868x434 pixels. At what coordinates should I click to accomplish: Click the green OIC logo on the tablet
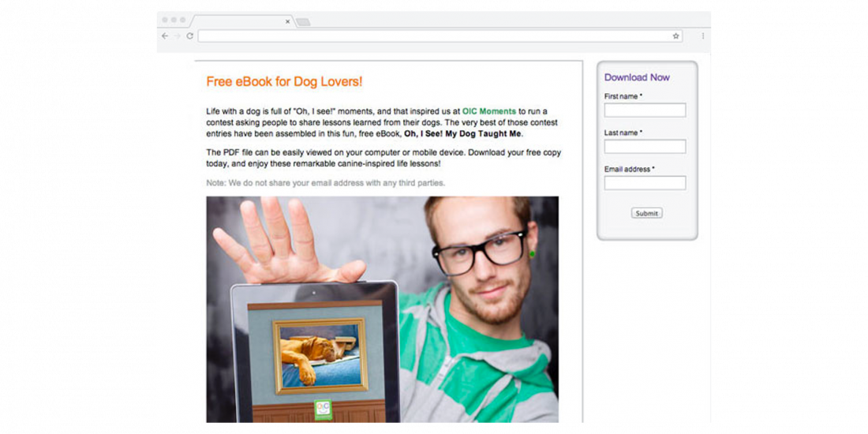tap(323, 410)
